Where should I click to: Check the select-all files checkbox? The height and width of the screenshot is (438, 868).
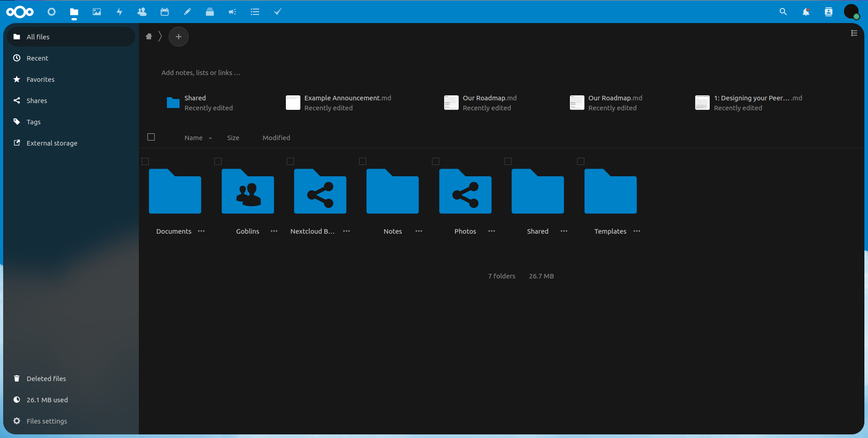151,137
